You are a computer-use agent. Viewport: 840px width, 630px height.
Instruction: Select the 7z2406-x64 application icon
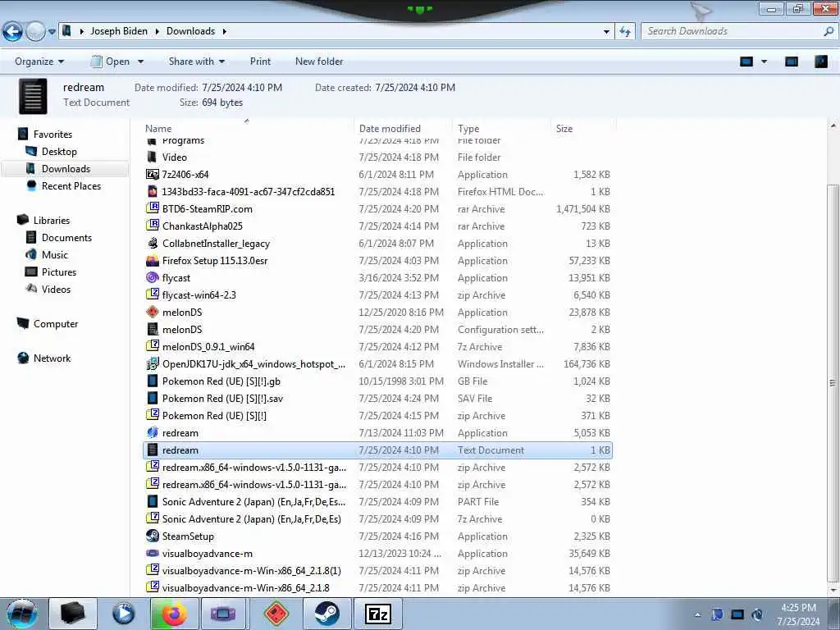(152, 174)
